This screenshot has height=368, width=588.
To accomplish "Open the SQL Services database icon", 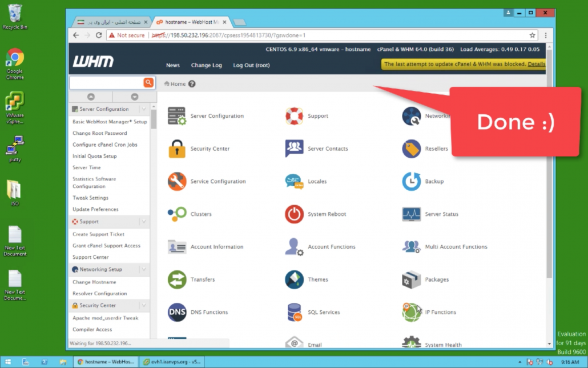I will coord(294,313).
